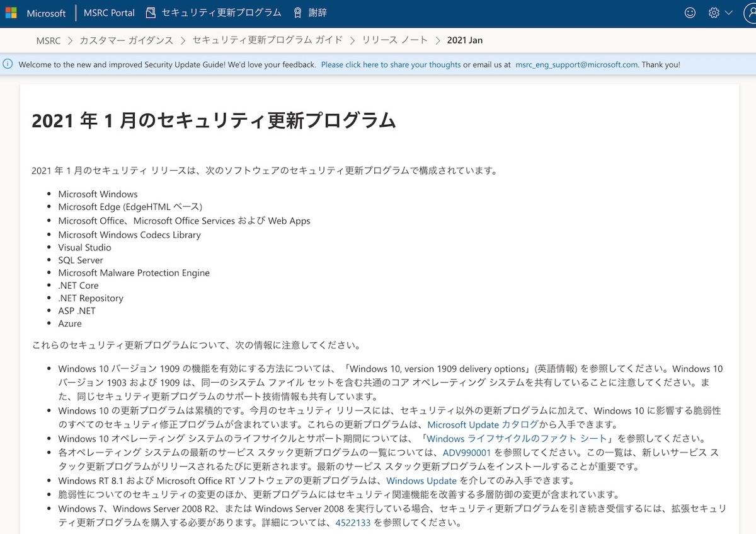756x534 pixels.
Task: Open the 4522133 article link
Action: pyautogui.click(x=353, y=523)
